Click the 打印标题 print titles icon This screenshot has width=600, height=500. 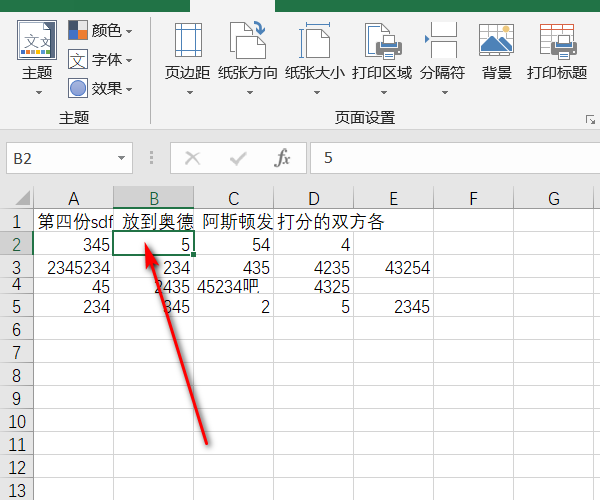558,41
